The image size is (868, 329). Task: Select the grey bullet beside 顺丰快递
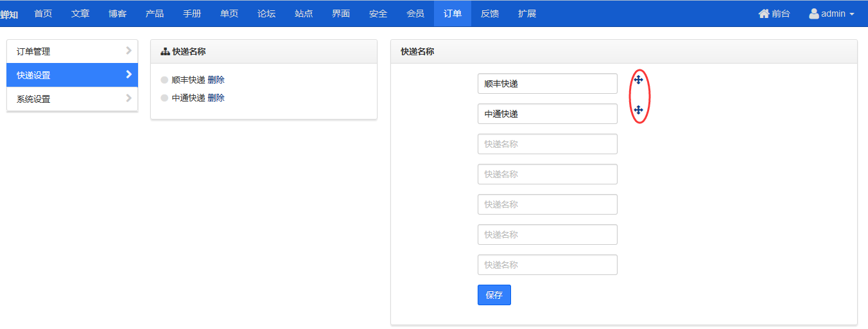coord(164,80)
